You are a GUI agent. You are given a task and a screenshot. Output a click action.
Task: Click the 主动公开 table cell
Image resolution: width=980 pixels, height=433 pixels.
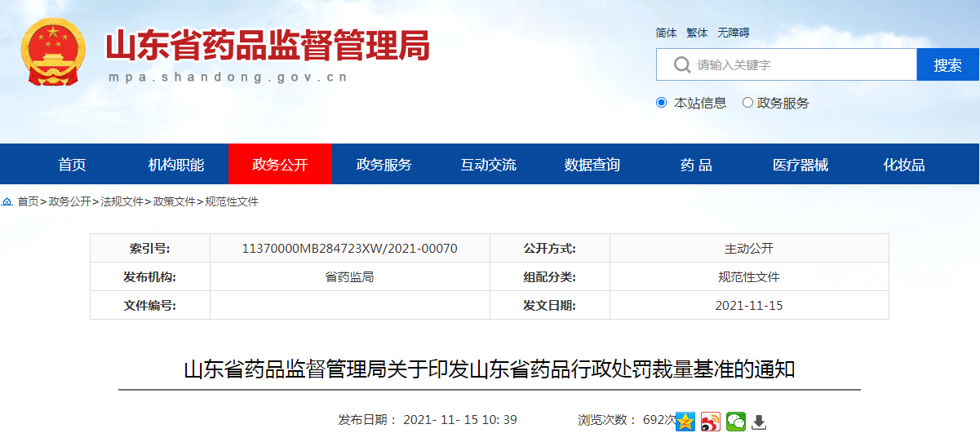pyautogui.click(x=749, y=248)
